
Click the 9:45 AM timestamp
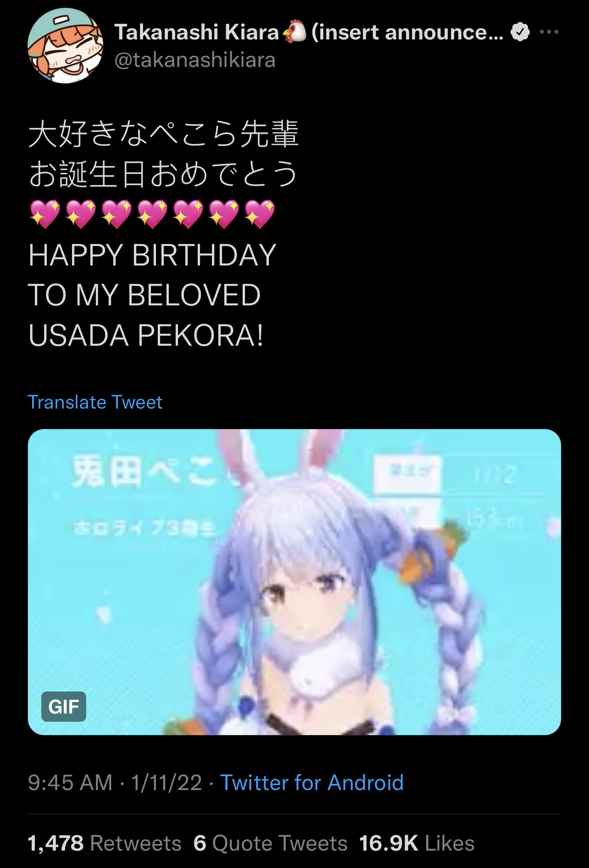pos(70,782)
